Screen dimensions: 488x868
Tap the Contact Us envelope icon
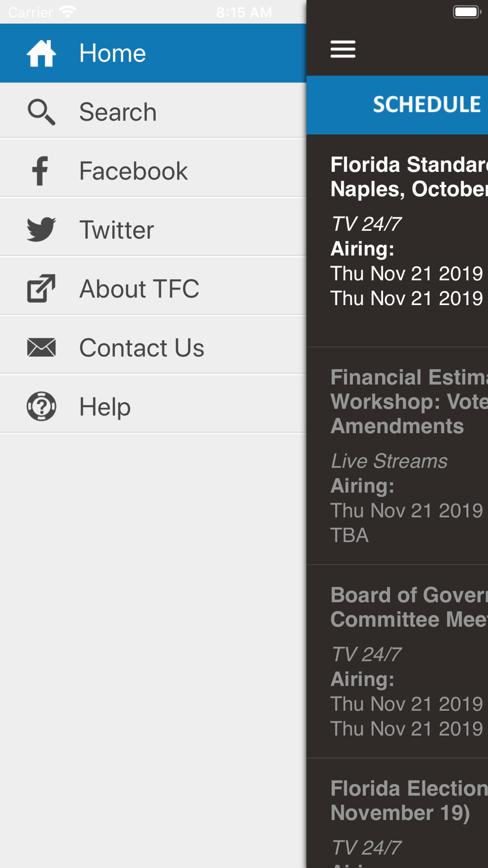41,348
